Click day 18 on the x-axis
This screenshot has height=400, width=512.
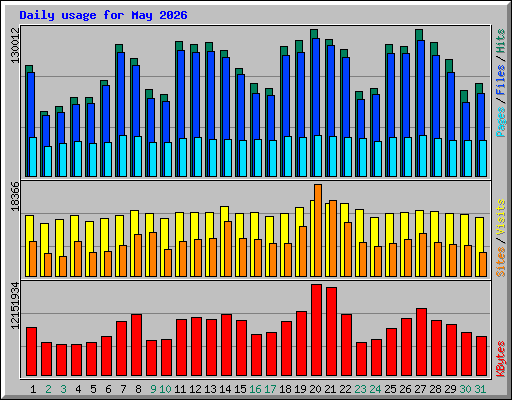pos(285,389)
